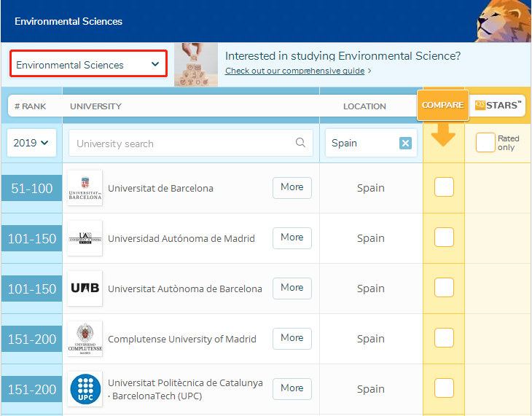Click the # RANK column header
The width and height of the screenshot is (532, 416).
[30, 106]
